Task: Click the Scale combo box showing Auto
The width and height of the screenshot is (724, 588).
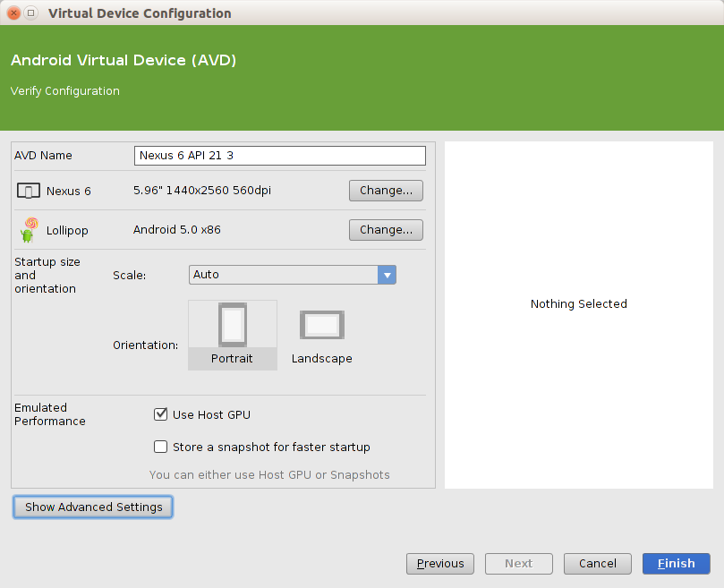Action: 283,275
